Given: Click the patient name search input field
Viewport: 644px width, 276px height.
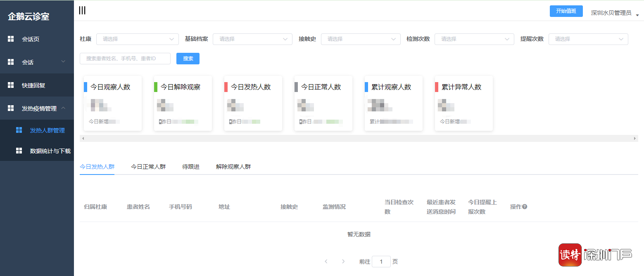Looking at the screenshot, I should click(125, 59).
